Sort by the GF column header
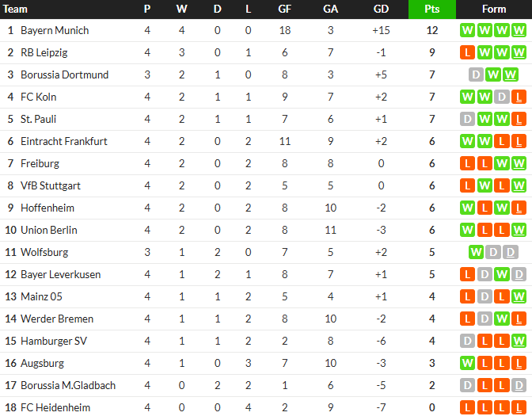 tap(285, 10)
